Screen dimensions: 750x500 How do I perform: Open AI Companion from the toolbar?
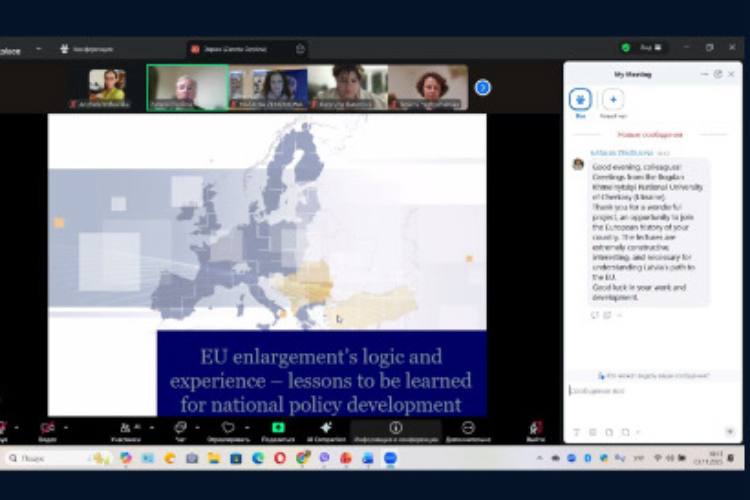click(325, 427)
